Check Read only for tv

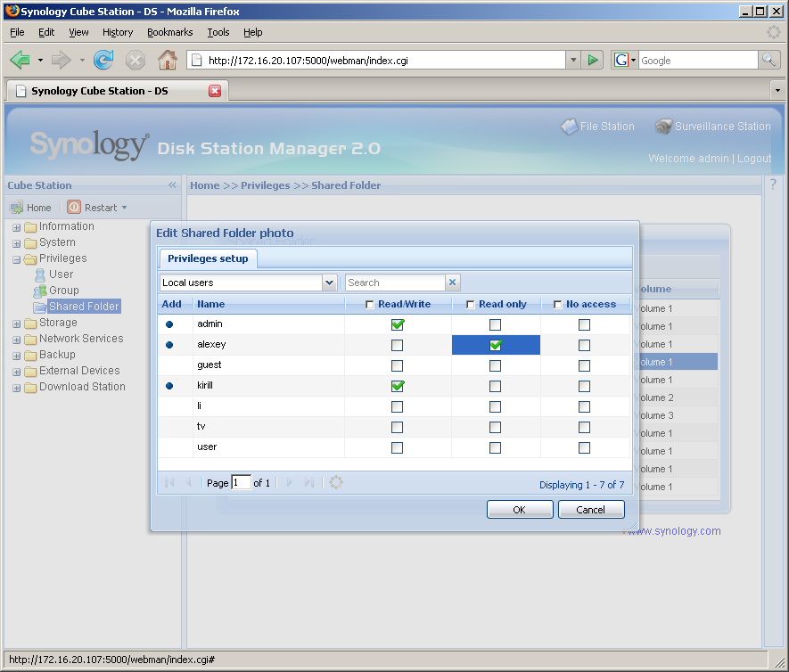tap(495, 427)
